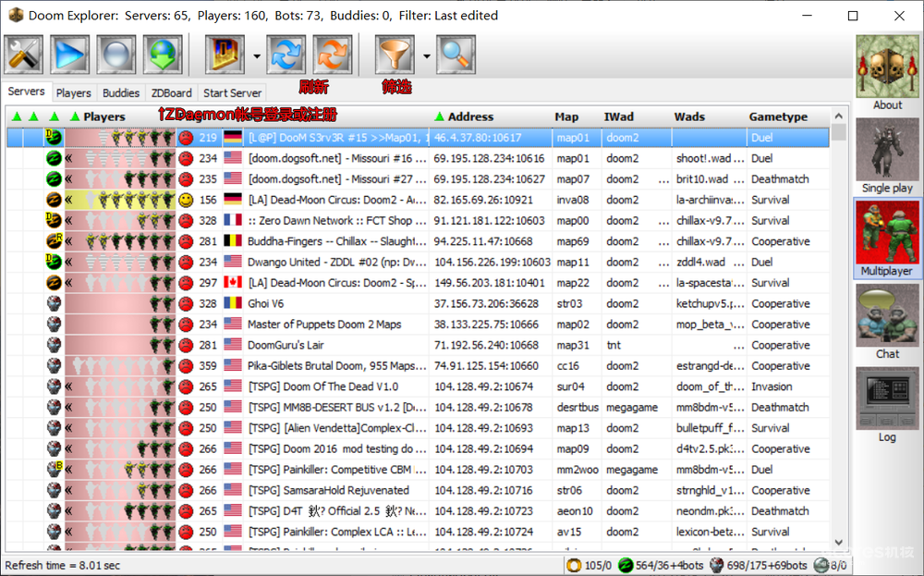
Task: Click the magnifying glass search icon
Action: click(x=456, y=55)
